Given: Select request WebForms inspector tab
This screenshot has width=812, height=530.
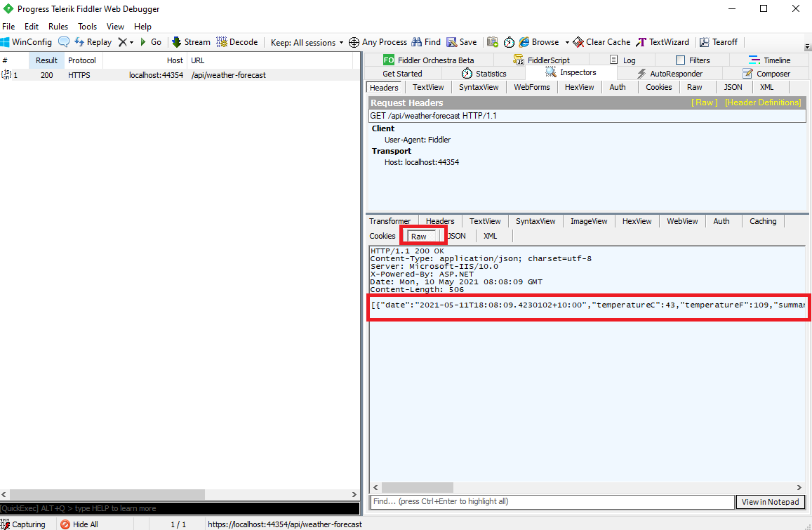Looking at the screenshot, I should 532,87.
